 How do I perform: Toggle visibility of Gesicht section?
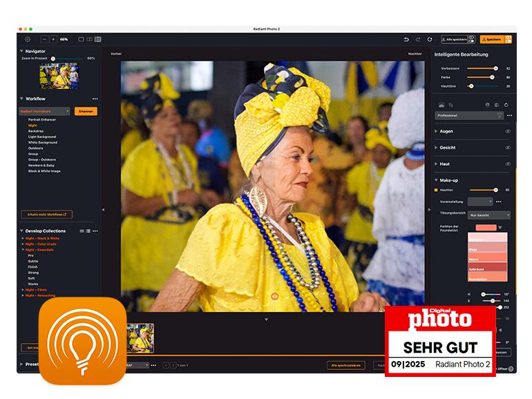pos(508,148)
